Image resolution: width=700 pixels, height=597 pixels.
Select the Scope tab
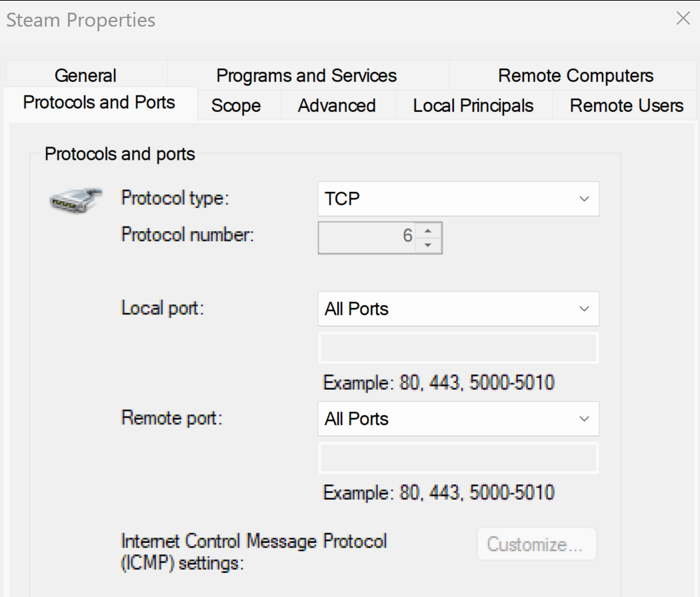point(236,106)
